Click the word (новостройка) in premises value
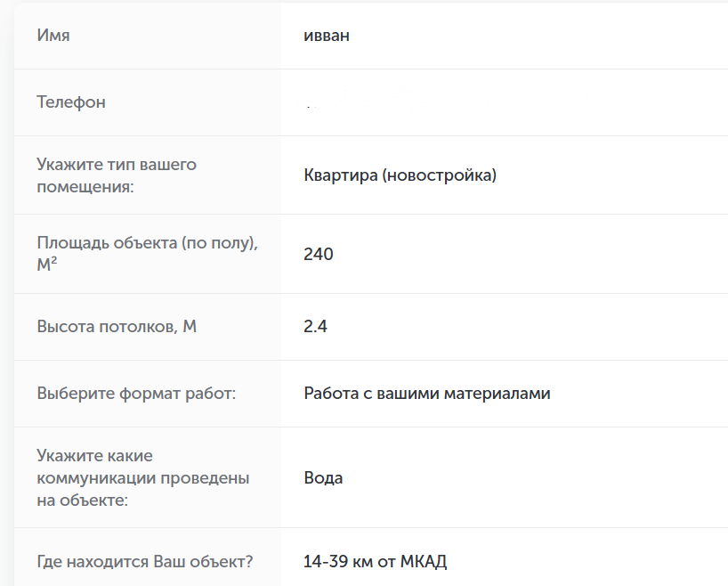This screenshot has height=586, width=728. [440, 175]
